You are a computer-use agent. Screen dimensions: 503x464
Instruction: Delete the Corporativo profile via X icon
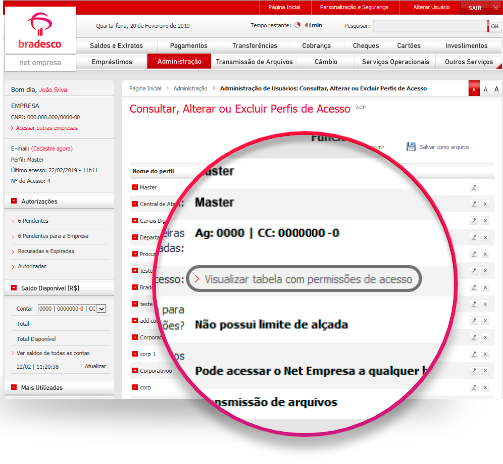click(485, 371)
